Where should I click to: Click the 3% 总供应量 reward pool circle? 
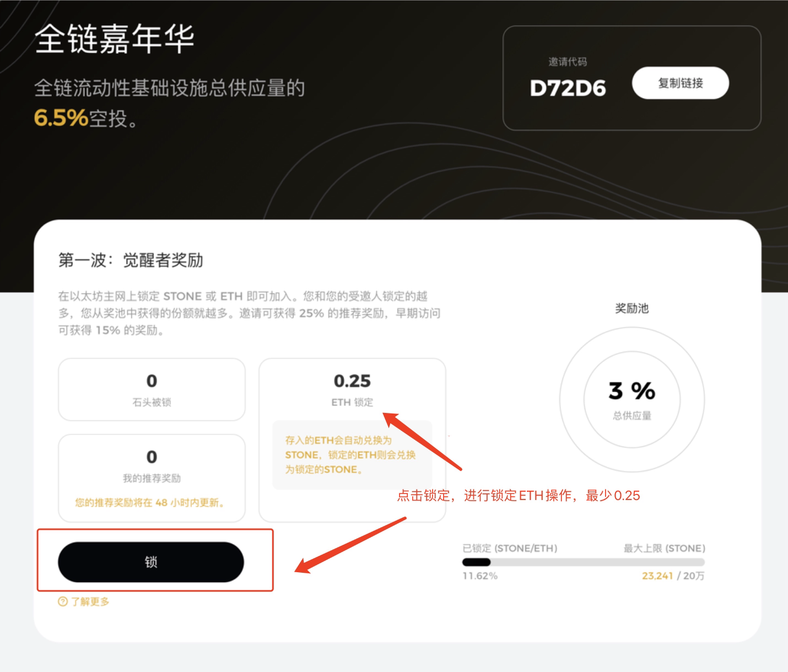pyautogui.click(x=632, y=399)
